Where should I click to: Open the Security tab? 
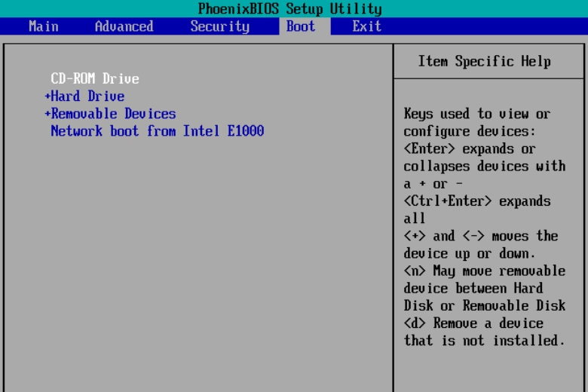[x=220, y=26]
